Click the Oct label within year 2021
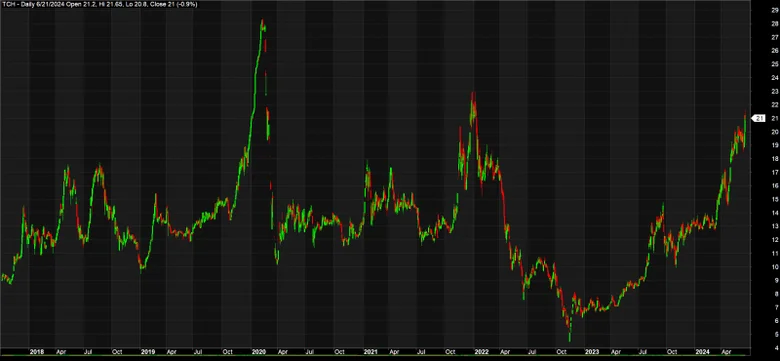 pyautogui.click(x=450, y=352)
